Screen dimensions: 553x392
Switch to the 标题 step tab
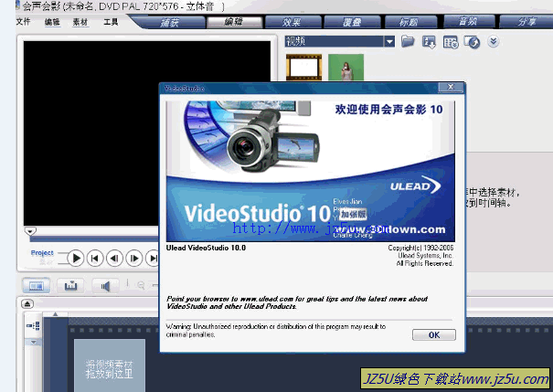(409, 22)
